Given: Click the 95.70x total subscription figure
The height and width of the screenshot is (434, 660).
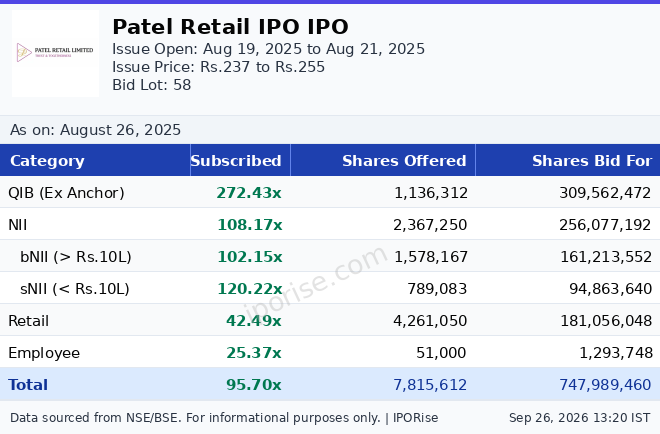Looking at the screenshot, I should (x=254, y=385).
